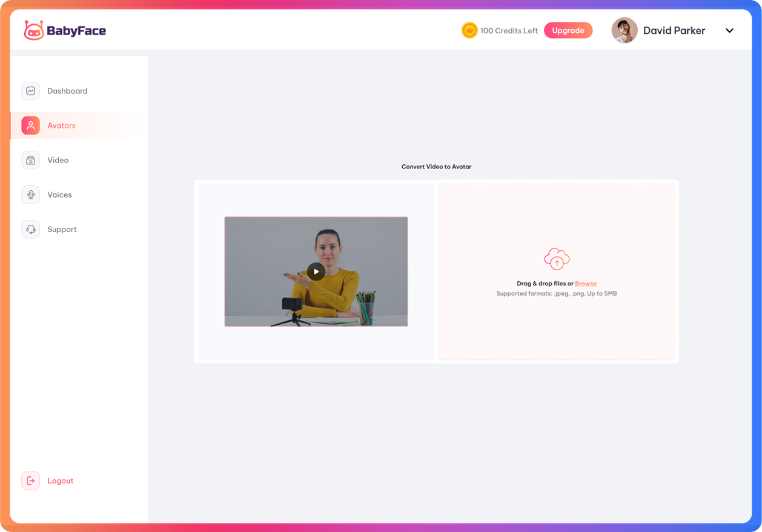Click the 100 Credits Left text
The image size is (762, 532).
tap(509, 31)
